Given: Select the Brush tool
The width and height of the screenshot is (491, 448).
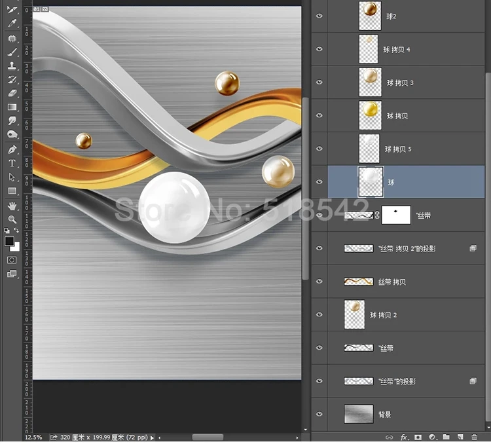Looking at the screenshot, I should [12, 52].
